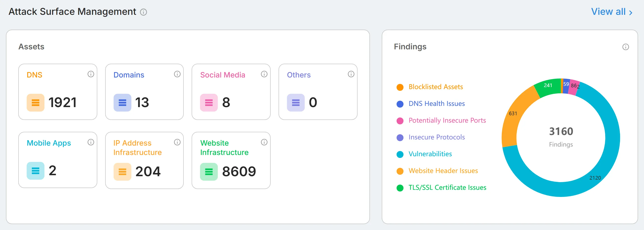Screen dimensions: 644x230
Task: Open Website Infrastructure count 8609
Action: coord(239,172)
